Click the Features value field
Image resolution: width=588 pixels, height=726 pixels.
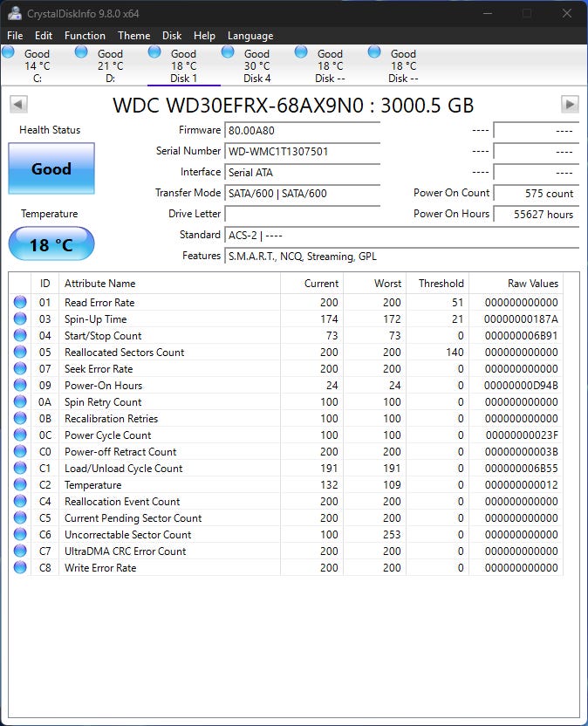(x=402, y=256)
